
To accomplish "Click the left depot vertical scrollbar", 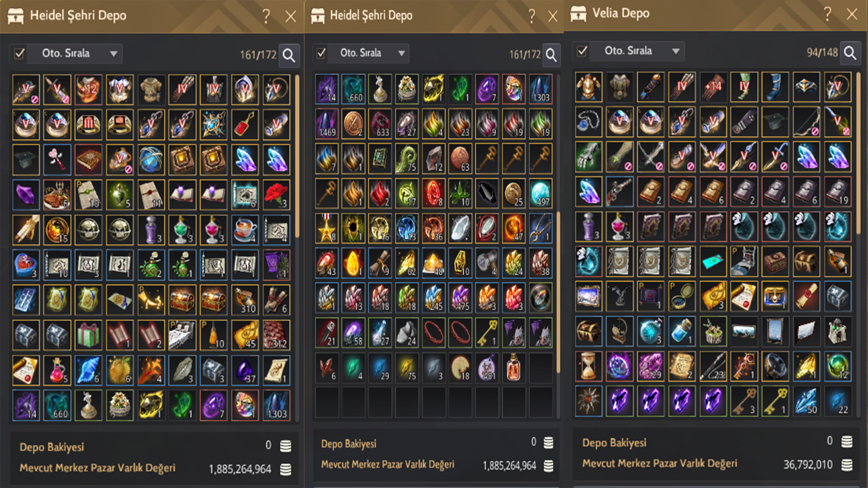I will [297, 156].
